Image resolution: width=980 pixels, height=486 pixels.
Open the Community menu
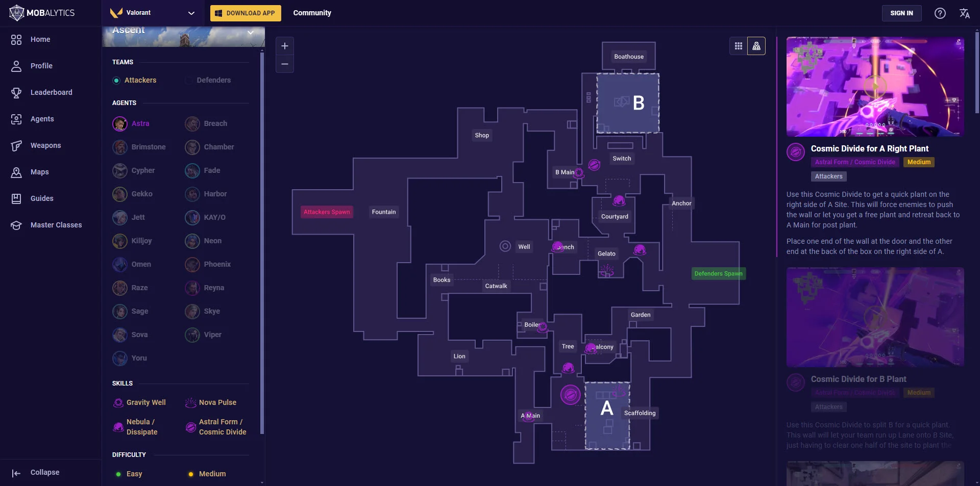(312, 13)
